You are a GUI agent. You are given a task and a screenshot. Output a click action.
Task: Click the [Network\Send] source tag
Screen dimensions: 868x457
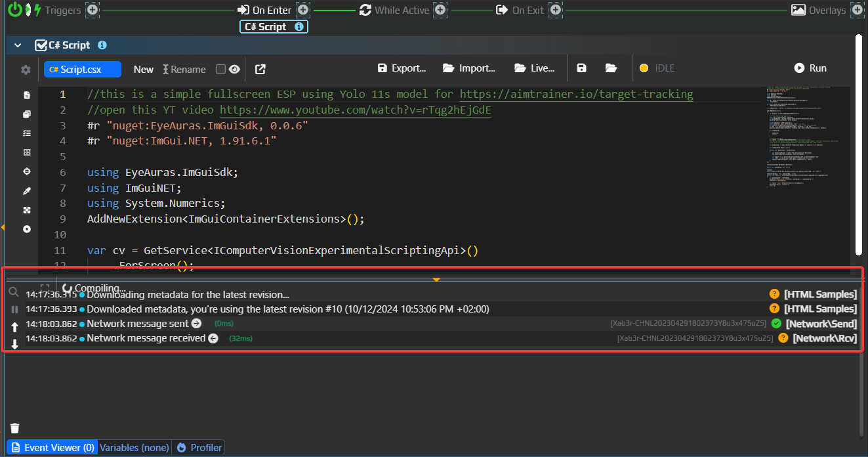[x=821, y=324]
